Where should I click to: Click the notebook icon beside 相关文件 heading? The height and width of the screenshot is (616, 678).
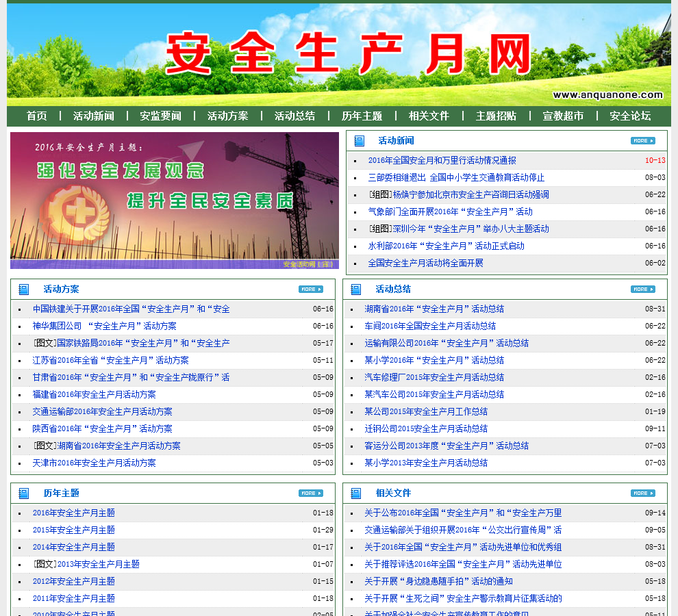(x=355, y=493)
